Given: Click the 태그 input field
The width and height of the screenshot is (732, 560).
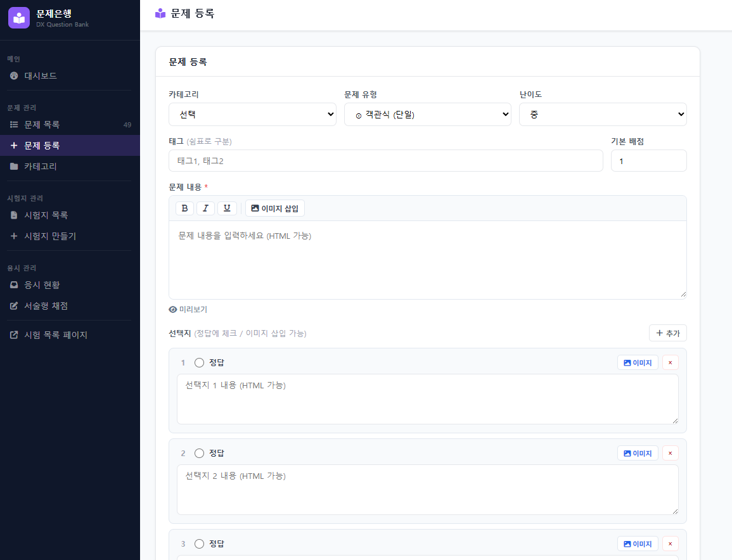Looking at the screenshot, I should pyautogui.click(x=385, y=160).
